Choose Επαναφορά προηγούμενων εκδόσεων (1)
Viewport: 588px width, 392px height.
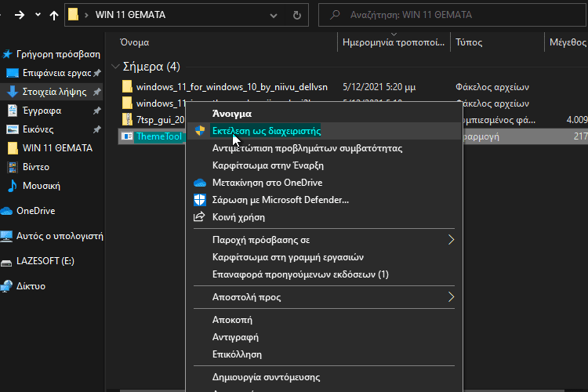300,274
